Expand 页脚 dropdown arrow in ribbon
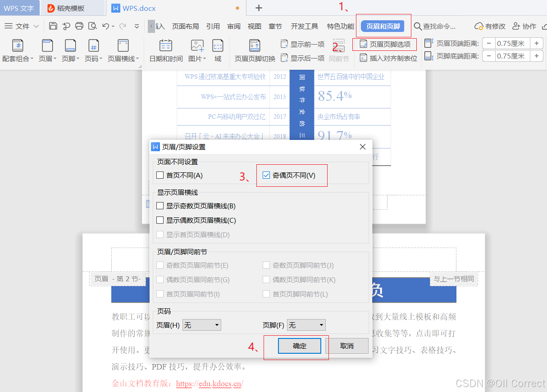This screenshot has height=392, width=547. pos(78,59)
